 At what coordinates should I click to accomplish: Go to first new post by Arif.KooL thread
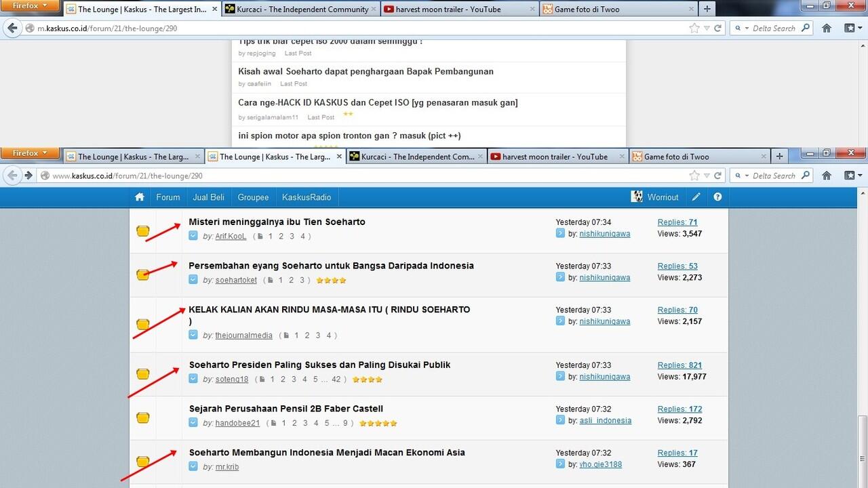(x=193, y=236)
